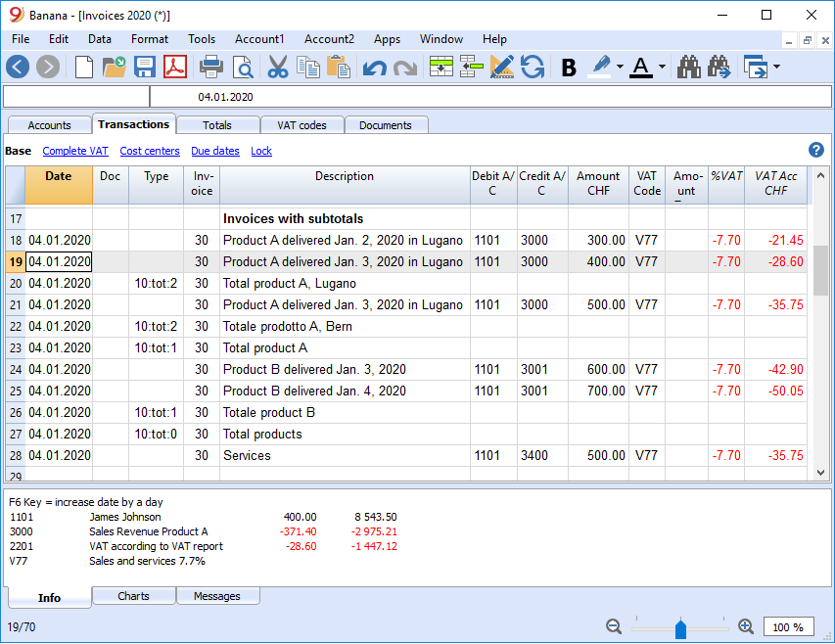Switch to the Documents tab
This screenshot has width=835, height=644.
386,125
